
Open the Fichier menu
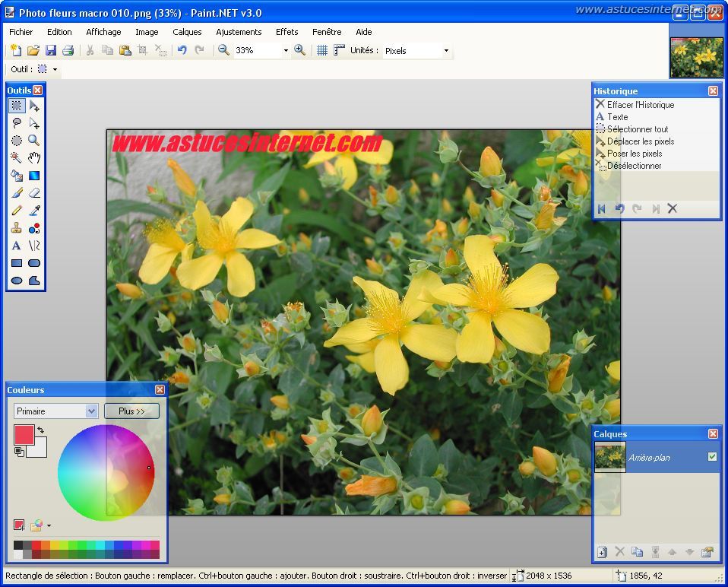click(21, 32)
